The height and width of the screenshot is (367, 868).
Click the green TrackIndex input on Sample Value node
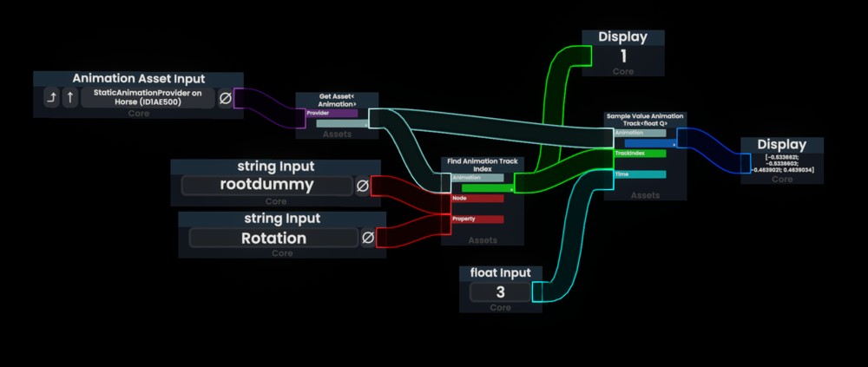point(640,154)
